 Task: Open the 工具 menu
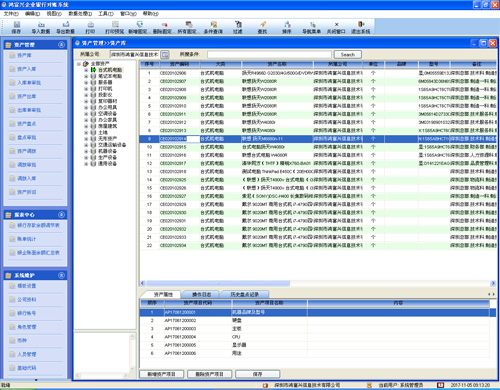[x=106, y=14]
